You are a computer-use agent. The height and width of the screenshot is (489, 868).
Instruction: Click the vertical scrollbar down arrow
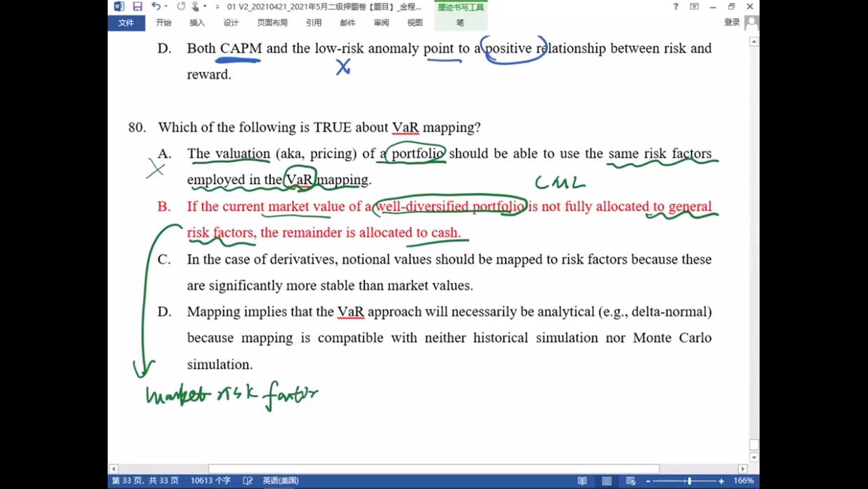click(x=753, y=458)
